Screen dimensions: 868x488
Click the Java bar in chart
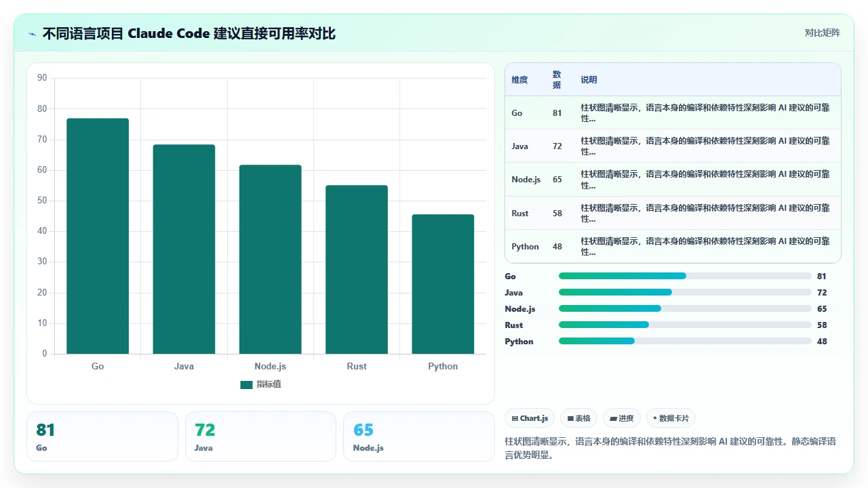pyautogui.click(x=184, y=249)
